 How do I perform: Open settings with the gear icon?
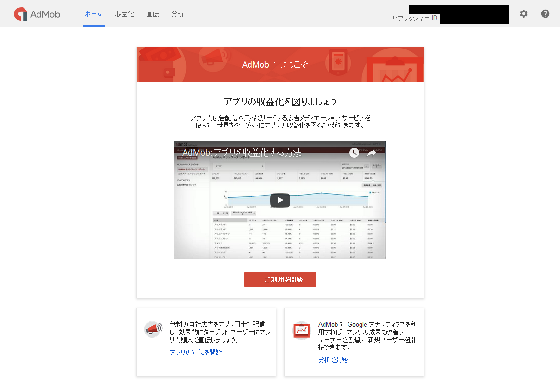pos(523,14)
